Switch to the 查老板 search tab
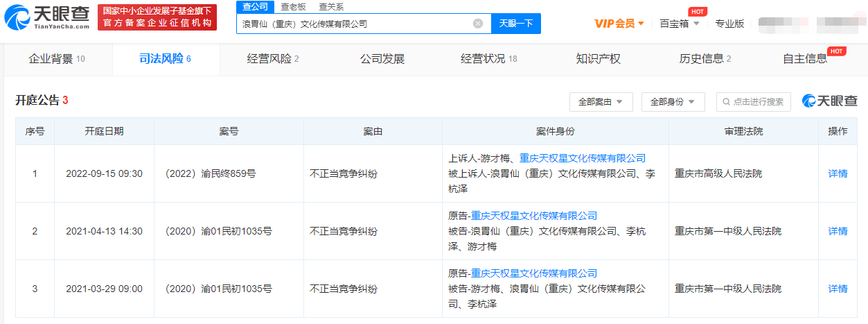The image size is (868, 324). (x=294, y=6)
